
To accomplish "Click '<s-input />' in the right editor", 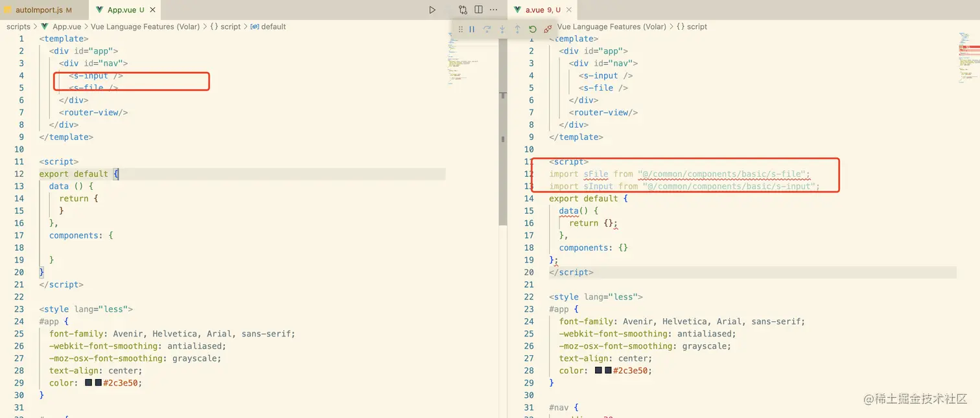I will (606, 75).
